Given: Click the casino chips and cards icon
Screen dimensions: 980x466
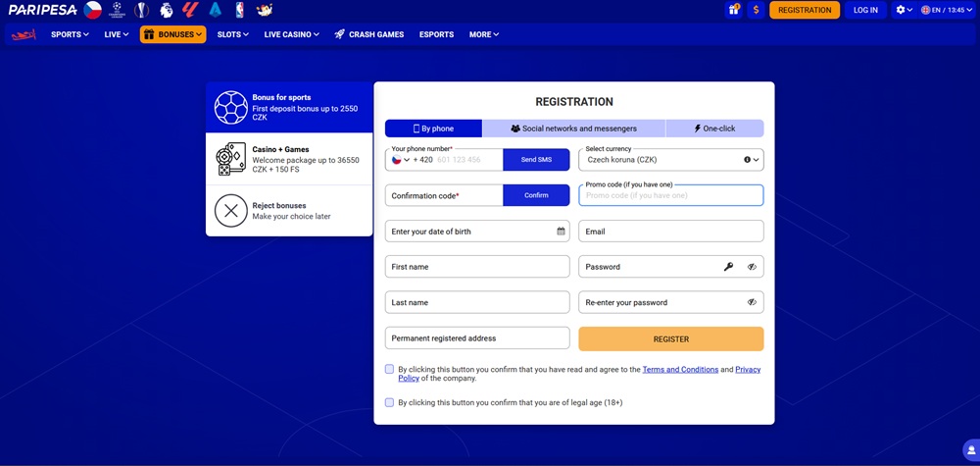Looking at the screenshot, I should (230, 159).
